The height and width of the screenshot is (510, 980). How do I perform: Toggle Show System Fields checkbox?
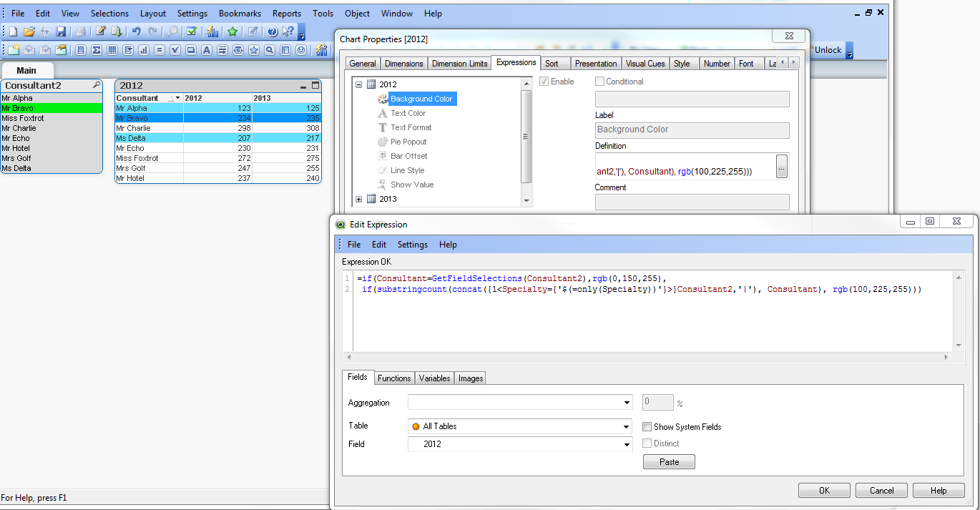click(x=647, y=427)
